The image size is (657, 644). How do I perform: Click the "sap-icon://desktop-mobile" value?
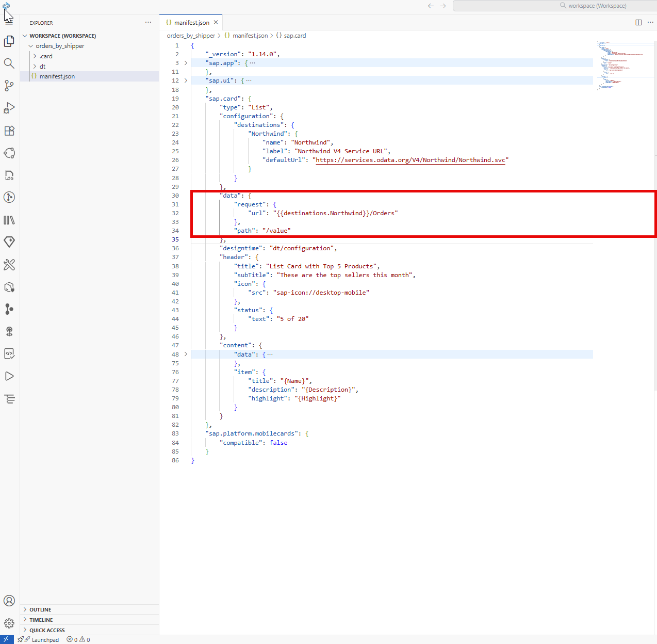click(x=321, y=293)
